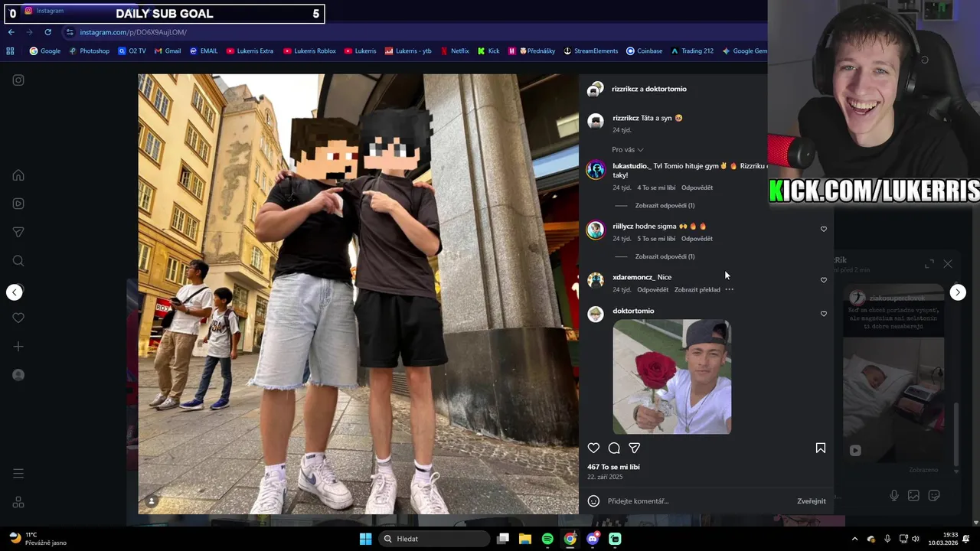Like doktortomio's comment heart
The height and width of the screenshot is (551, 980).
[824, 314]
